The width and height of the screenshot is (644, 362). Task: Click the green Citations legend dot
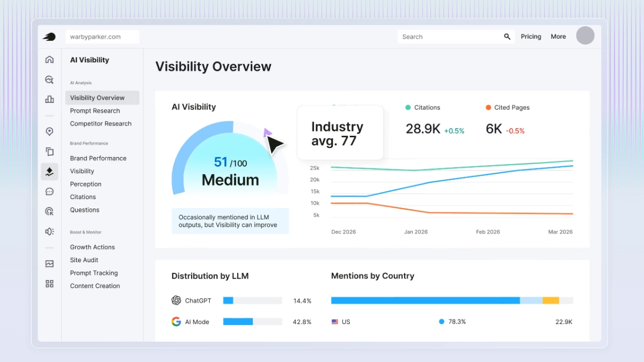pyautogui.click(x=408, y=107)
